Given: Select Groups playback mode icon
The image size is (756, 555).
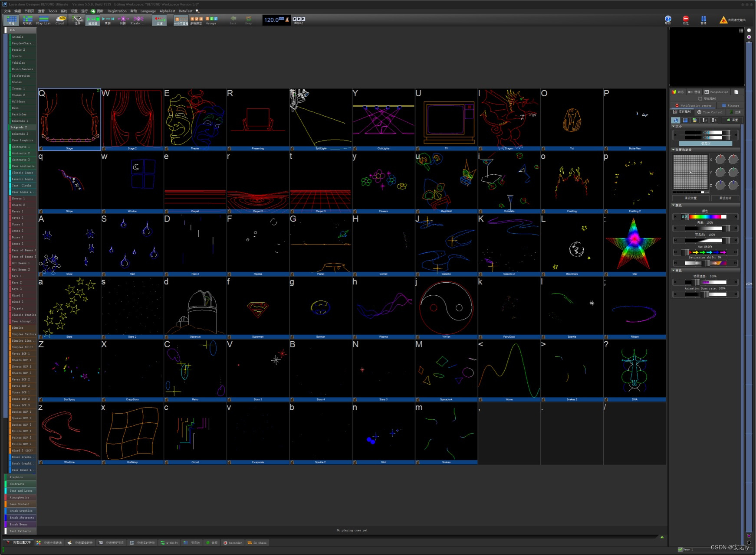Looking at the screenshot, I should [x=211, y=20].
